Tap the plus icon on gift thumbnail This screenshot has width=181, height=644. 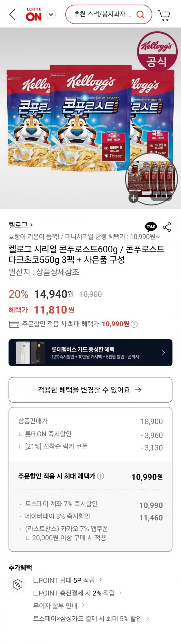[134, 198]
